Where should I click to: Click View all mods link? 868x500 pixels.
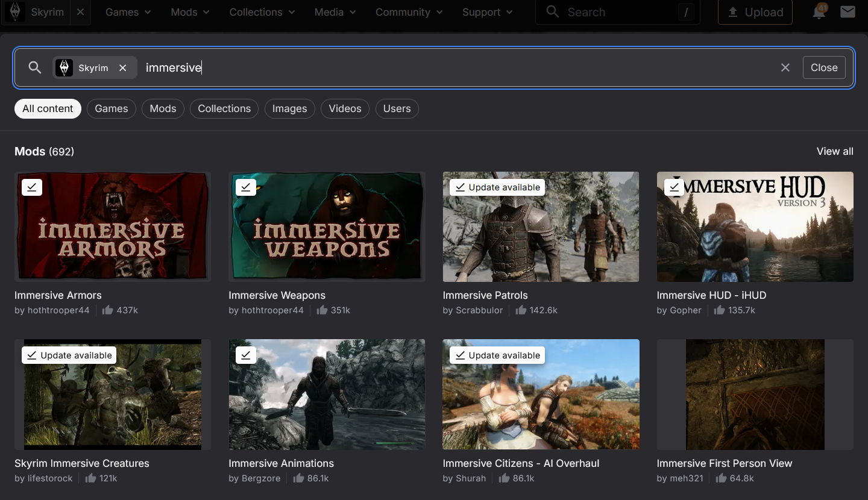pyautogui.click(x=834, y=151)
